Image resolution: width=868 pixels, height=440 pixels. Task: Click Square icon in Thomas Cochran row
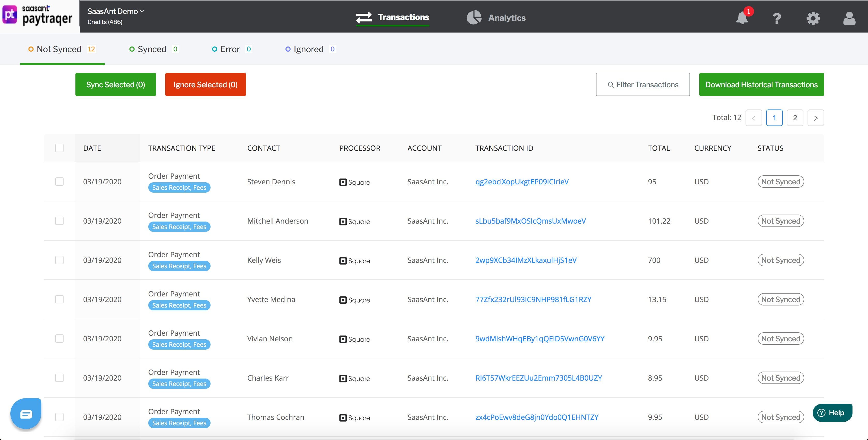tap(343, 418)
